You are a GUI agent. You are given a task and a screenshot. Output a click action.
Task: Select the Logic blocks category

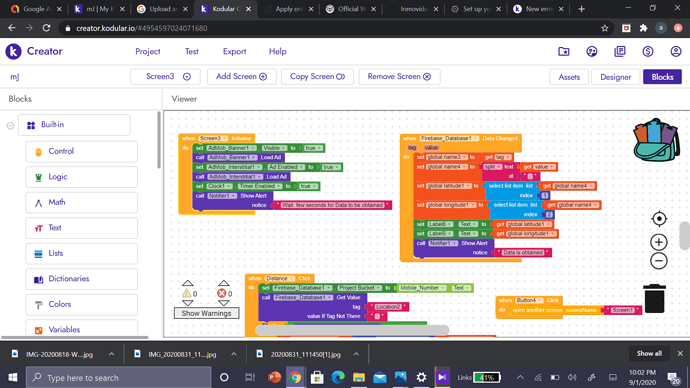(x=81, y=177)
